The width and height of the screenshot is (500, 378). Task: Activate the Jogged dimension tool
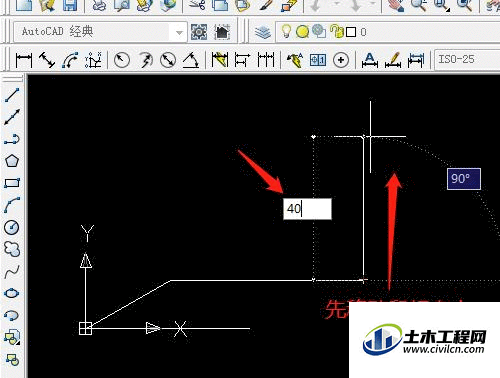point(145,60)
